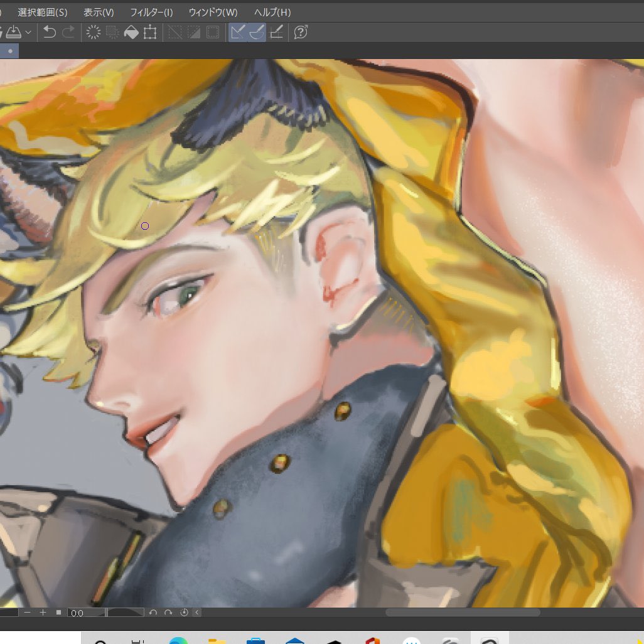Click the rotate canvas right icon
The width and height of the screenshot is (644, 644).
click(x=168, y=613)
